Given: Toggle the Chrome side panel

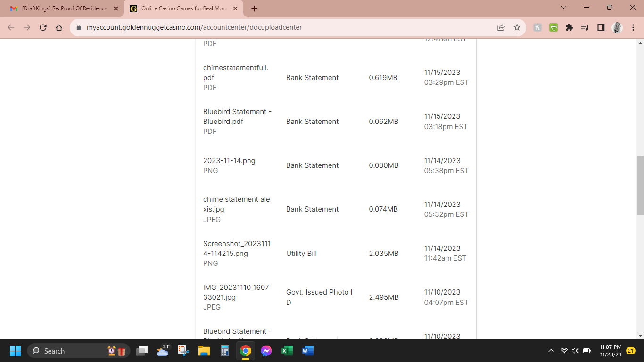Looking at the screenshot, I should pyautogui.click(x=601, y=27).
